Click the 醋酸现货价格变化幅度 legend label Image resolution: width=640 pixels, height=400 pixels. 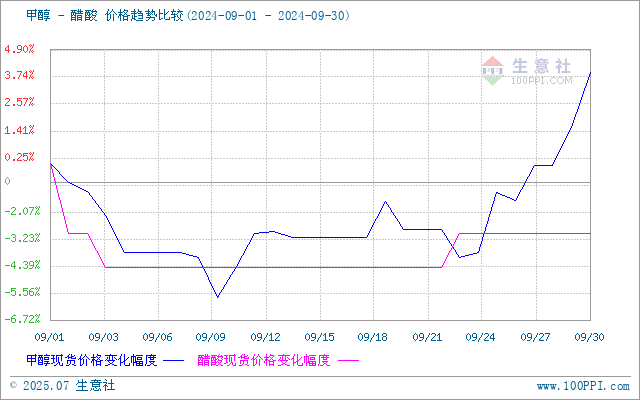point(264,360)
